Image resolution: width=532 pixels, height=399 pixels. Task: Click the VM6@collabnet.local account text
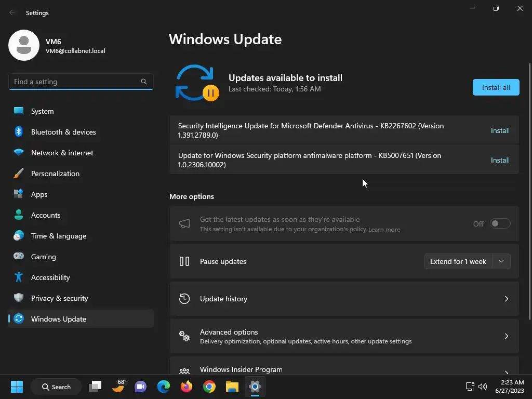tap(75, 51)
